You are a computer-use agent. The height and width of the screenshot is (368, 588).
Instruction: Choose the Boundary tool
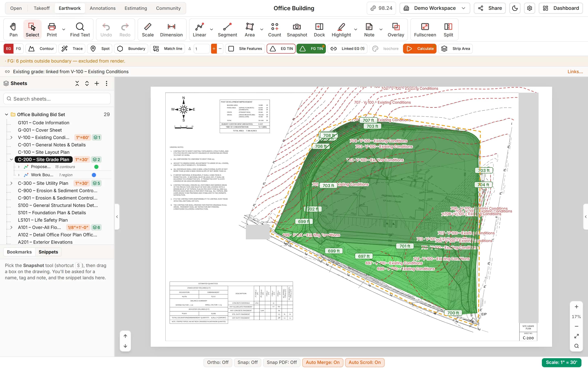[131, 49]
